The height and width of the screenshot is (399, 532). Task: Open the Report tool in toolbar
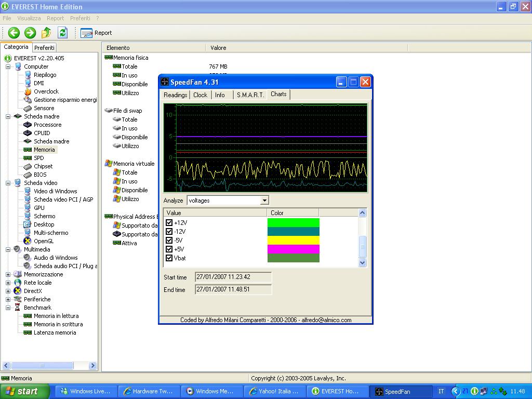[x=96, y=33]
